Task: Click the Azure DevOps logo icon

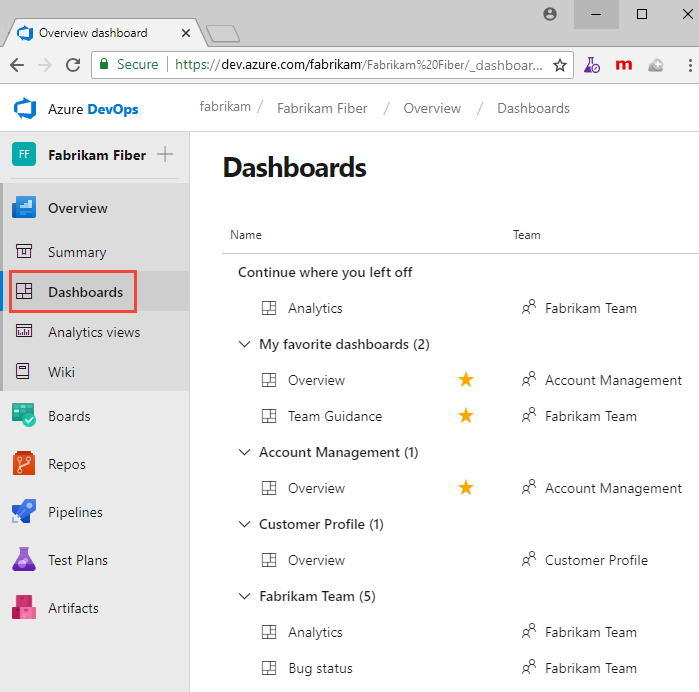Action: 25,108
